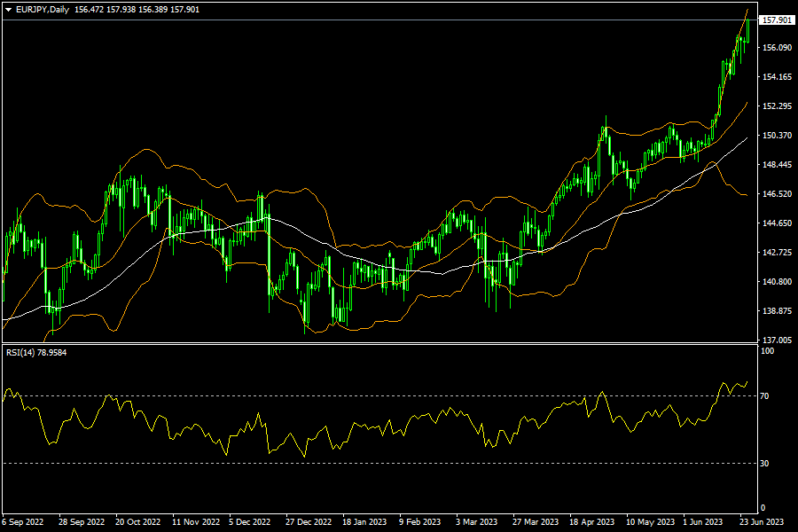Click the 11 Nov 2022 date label
Image resolution: width=798 pixels, height=532 pixels.
pos(196,522)
